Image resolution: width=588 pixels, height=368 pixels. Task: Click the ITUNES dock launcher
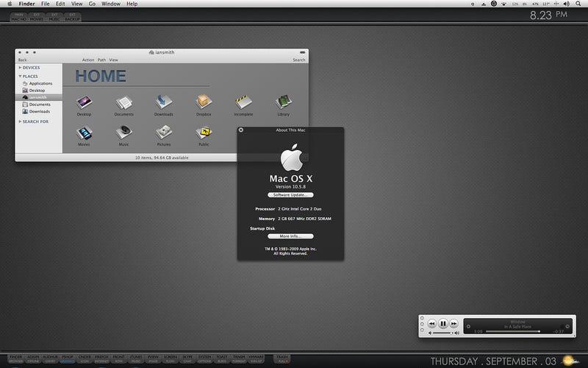tap(136, 359)
